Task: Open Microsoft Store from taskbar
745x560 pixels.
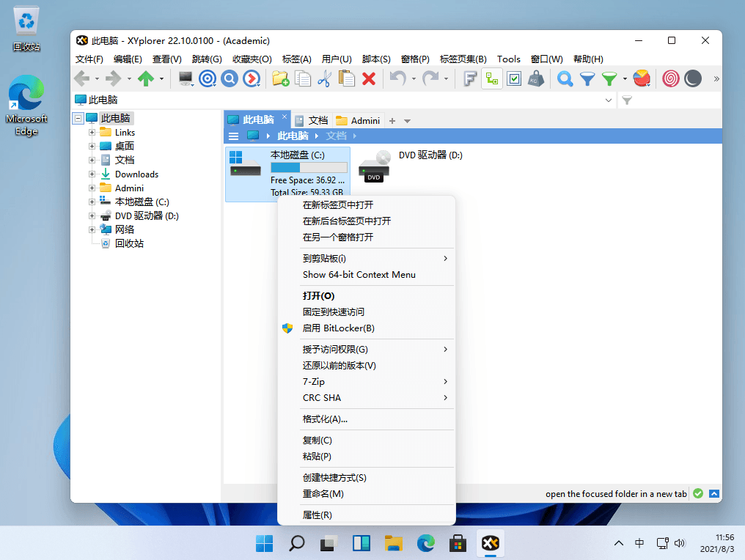Action: click(458, 543)
